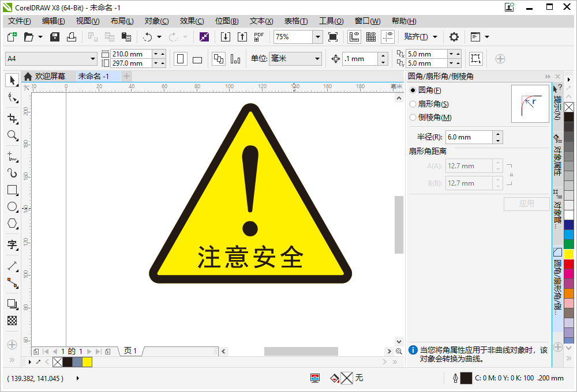The height and width of the screenshot is (392, 577).
Task: Toggle grid display icon
Action: 371,37
